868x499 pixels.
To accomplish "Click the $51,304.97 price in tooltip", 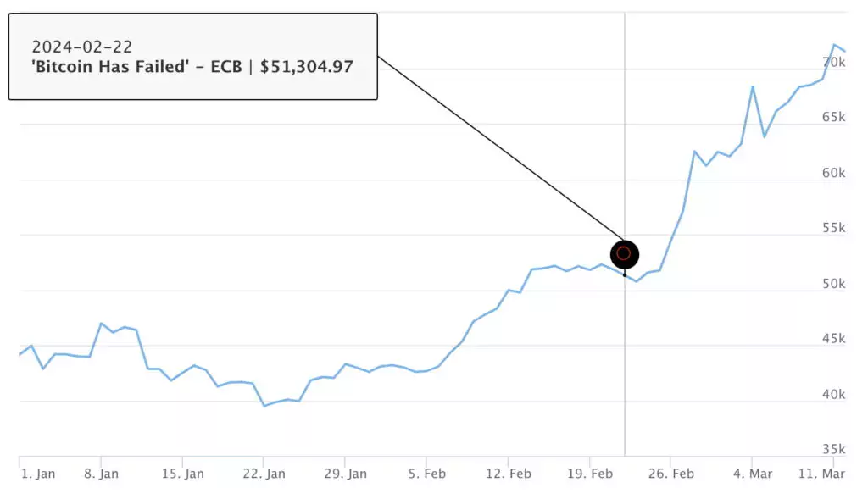I will point(307,66).
